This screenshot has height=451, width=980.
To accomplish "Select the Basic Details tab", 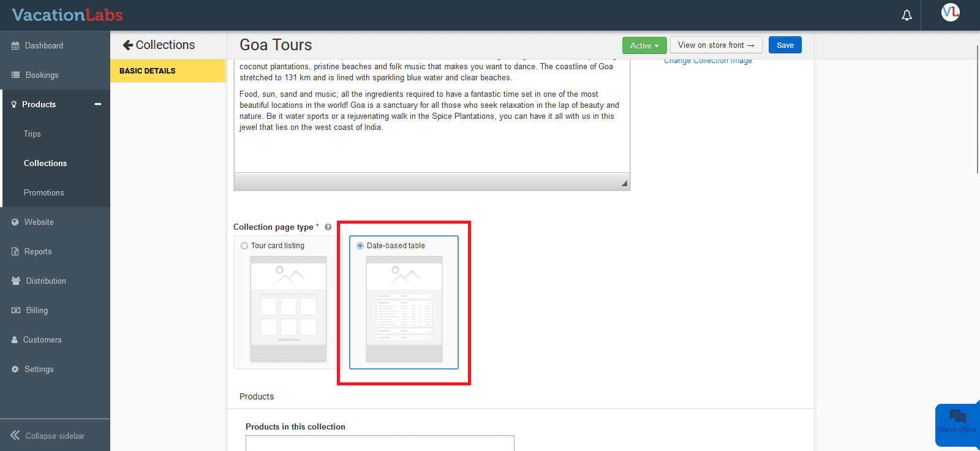I will point(148,71).
